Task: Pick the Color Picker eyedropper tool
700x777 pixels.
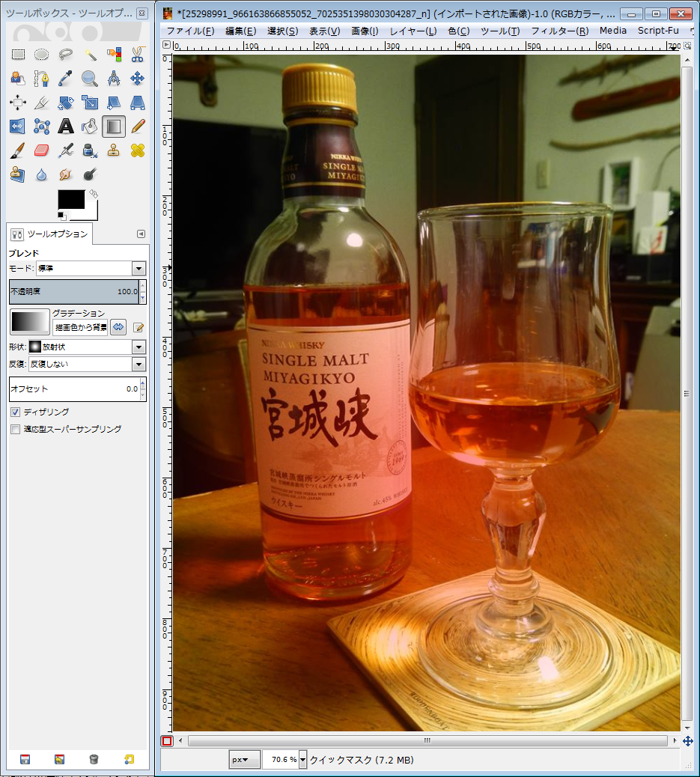Action: pos(66,79)
